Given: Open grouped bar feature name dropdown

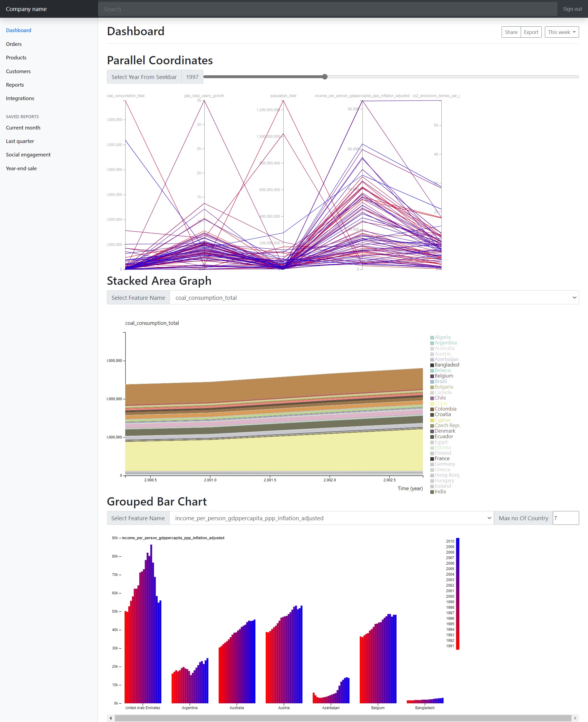Looking at the screenshot, I should tap(331, 518).
